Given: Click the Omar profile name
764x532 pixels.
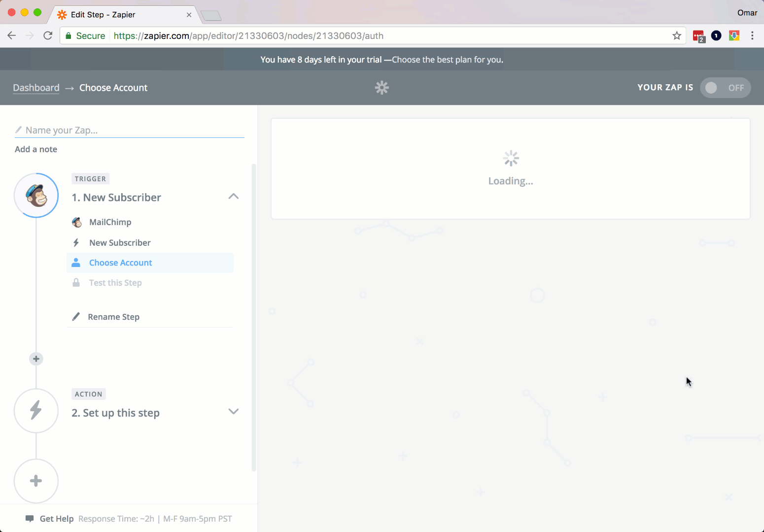Looking at the screenshot, I should point(747,13).
